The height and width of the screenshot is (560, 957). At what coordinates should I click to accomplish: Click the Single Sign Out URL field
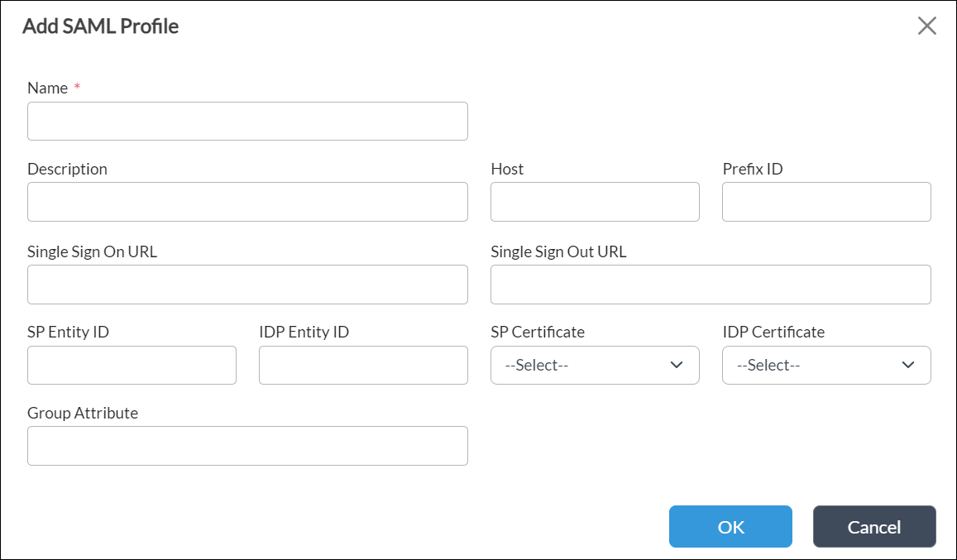tap(711, 284)
